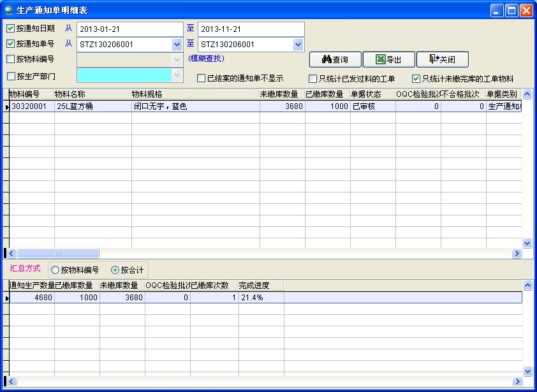Click the title bar application icon
537x392 pixels.
8,10
